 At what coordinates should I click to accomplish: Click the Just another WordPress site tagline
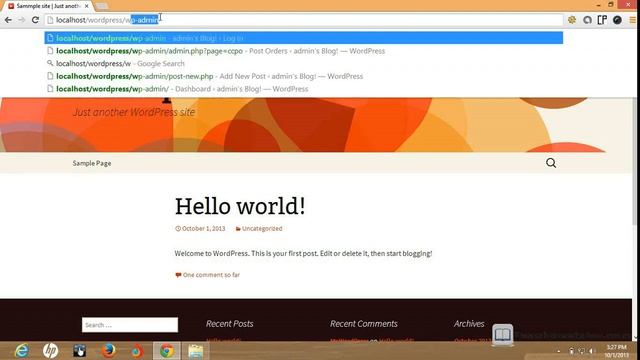pos(134,112)
